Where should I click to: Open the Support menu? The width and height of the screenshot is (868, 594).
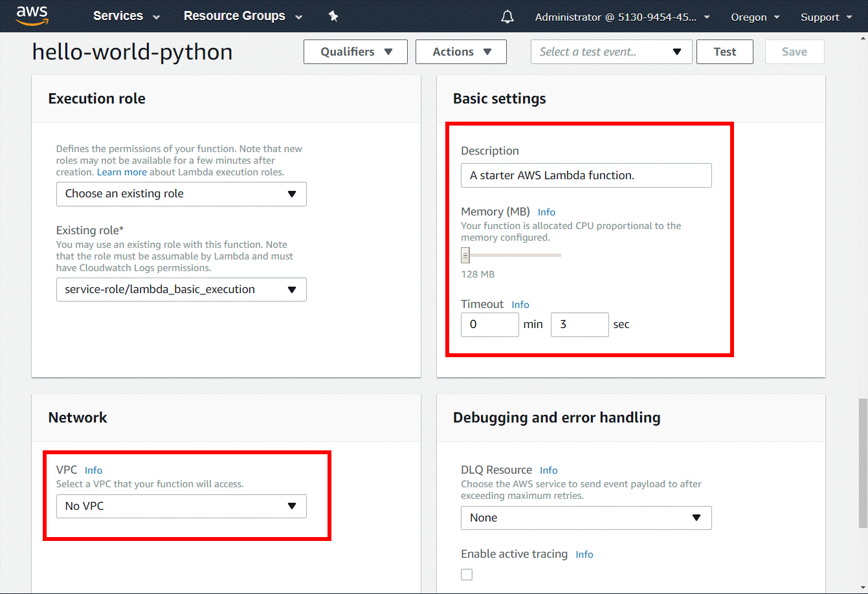click(826, 17)
